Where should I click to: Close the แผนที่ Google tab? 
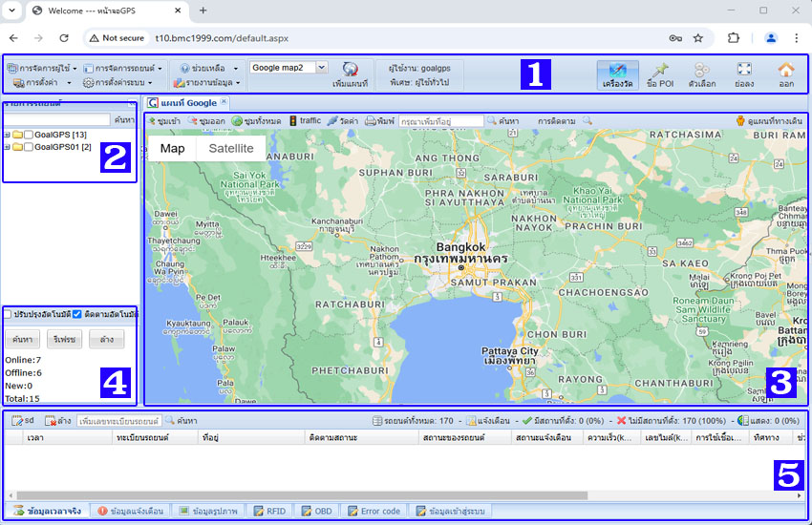224,101
